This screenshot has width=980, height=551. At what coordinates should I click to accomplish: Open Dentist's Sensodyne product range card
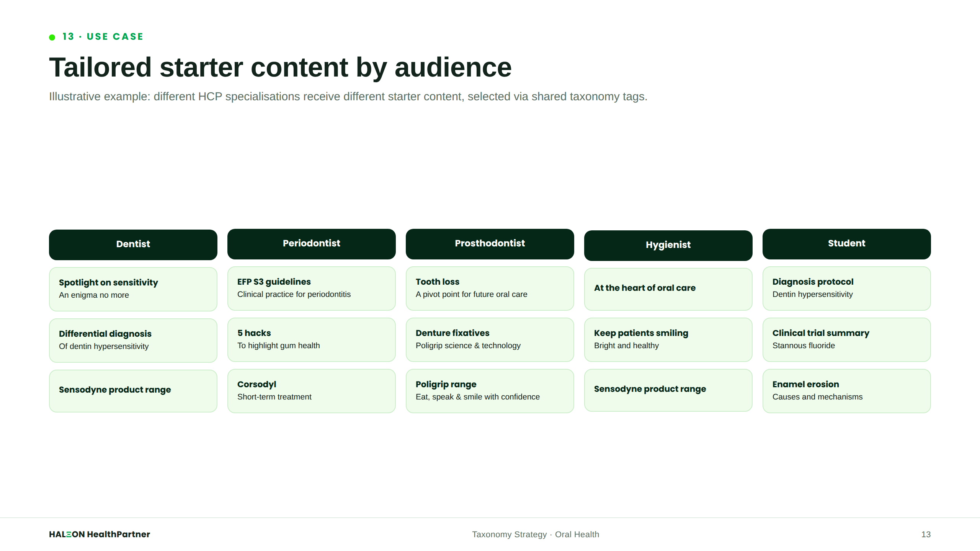pos(133,391)
